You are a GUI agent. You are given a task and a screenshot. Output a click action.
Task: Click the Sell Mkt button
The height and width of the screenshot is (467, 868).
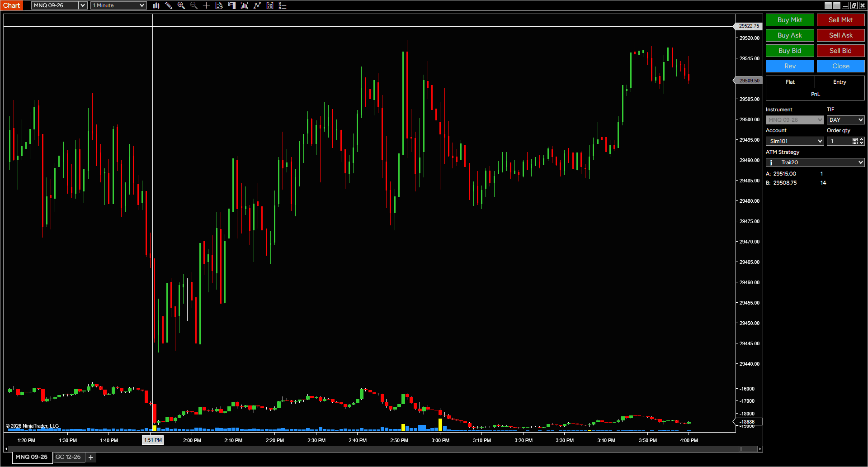[x=840, y=20]
